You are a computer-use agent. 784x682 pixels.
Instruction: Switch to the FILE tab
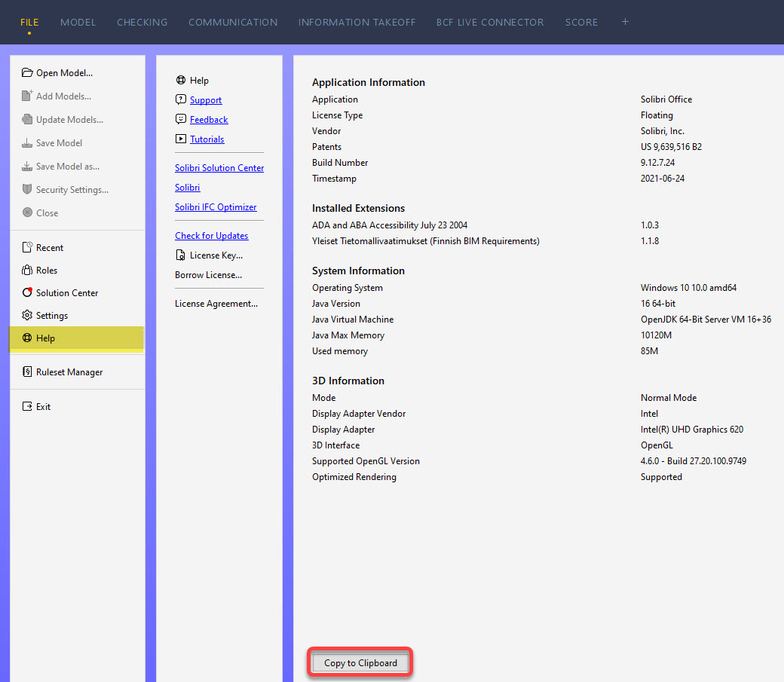(x=29, y=22)
